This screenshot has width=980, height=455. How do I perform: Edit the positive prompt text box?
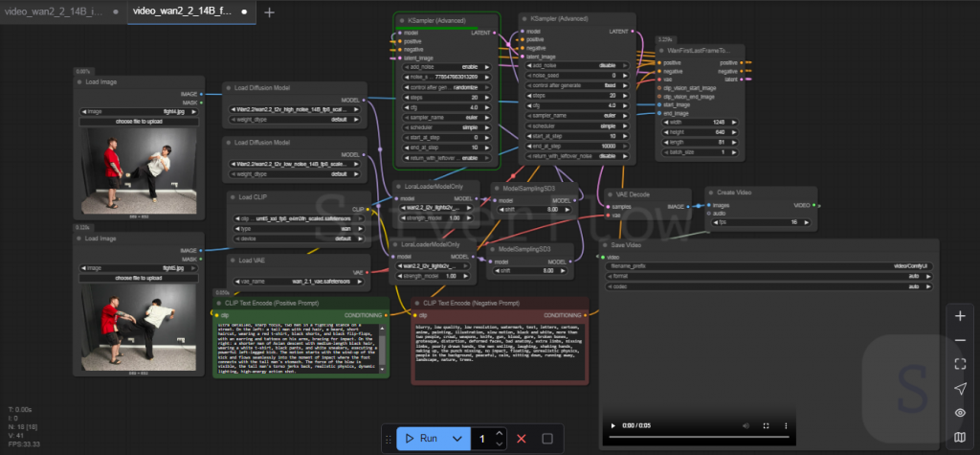click(297, 350)
